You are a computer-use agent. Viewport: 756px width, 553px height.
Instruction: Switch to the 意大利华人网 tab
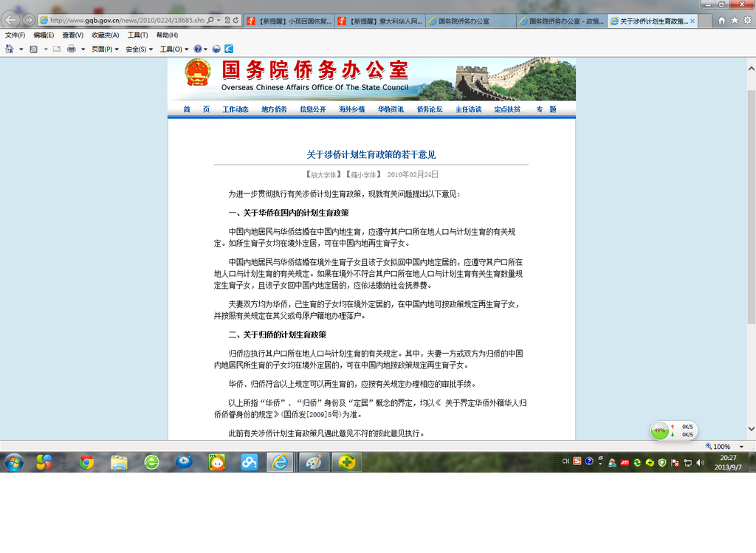click(380, 21)
